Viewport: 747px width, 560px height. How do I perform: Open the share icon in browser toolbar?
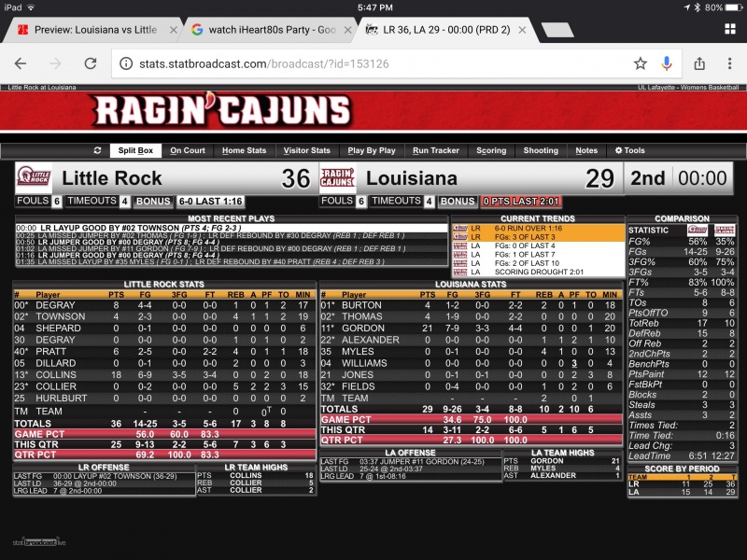tap(698, 63)
